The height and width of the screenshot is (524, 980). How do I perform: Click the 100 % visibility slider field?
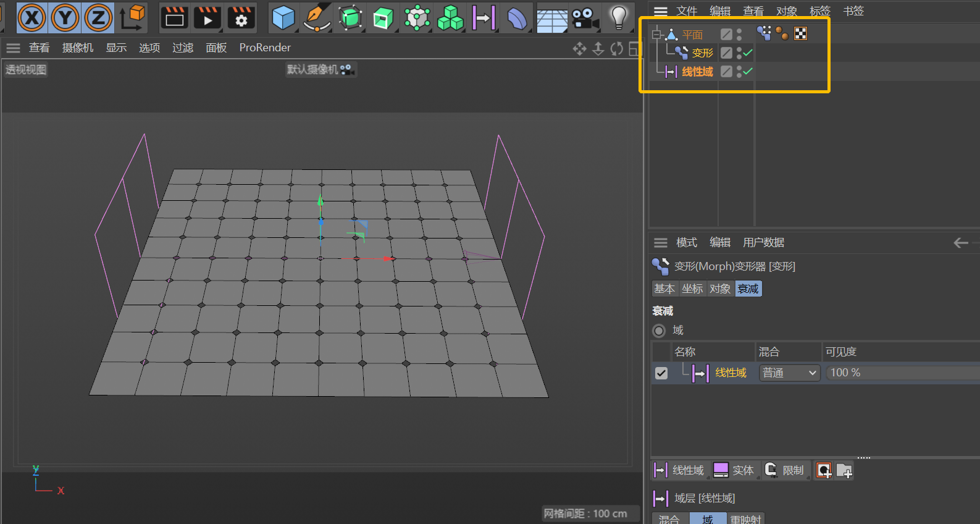(x=903, y=373)
